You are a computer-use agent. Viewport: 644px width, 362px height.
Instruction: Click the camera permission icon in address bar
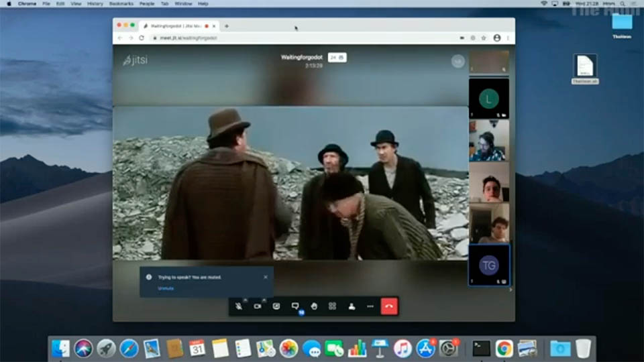pyautogui.click(x=462, y=38)
